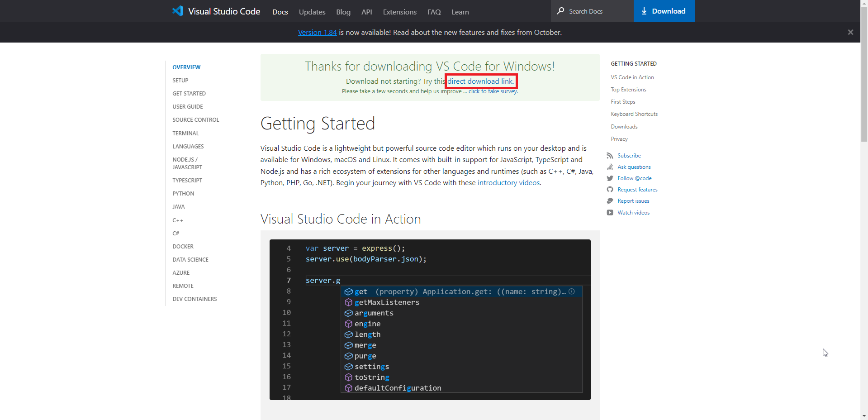Open the Version 1.84 link
The width and height of the screenshot is (868, 420).
coord(318,33)
